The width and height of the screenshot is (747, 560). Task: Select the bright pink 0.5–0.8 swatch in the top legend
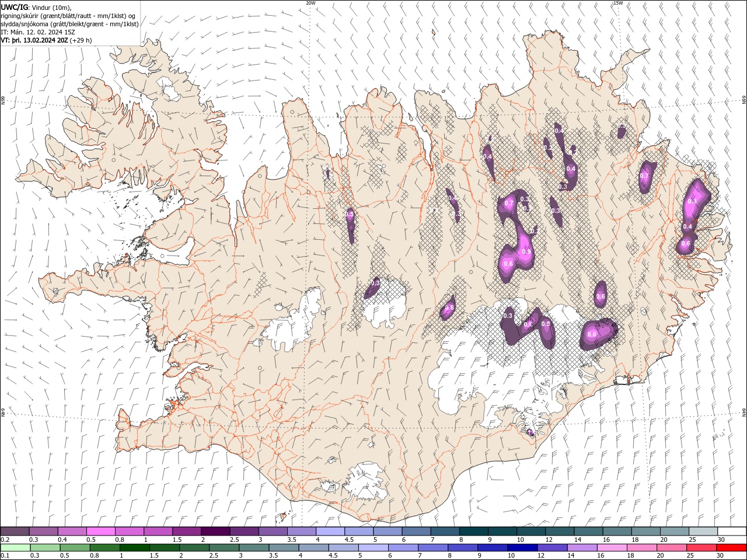101,531
